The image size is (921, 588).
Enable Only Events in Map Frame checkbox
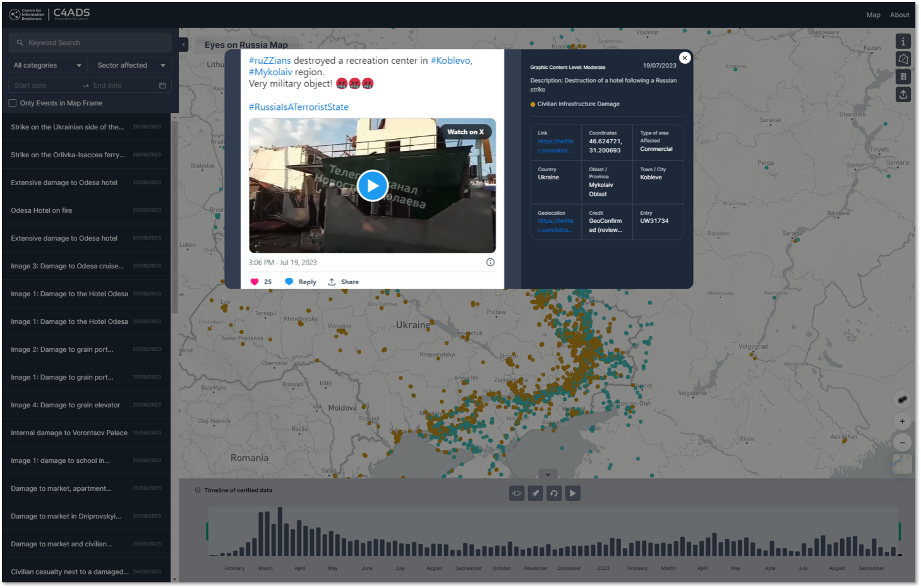(x=13, y=103)
